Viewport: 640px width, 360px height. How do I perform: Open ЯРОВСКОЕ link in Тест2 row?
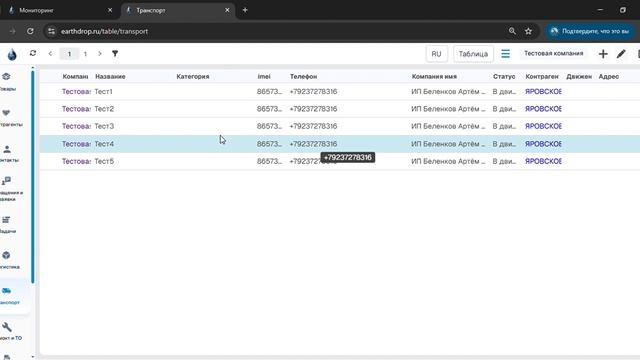pos(543,109)
